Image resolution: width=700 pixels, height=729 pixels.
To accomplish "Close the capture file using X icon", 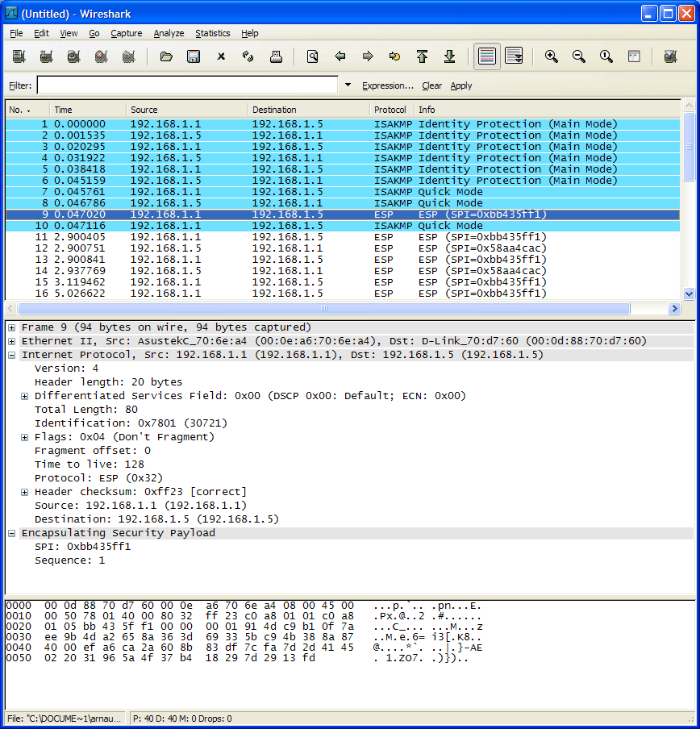I will pyautogui.click(x=221, y=56).
